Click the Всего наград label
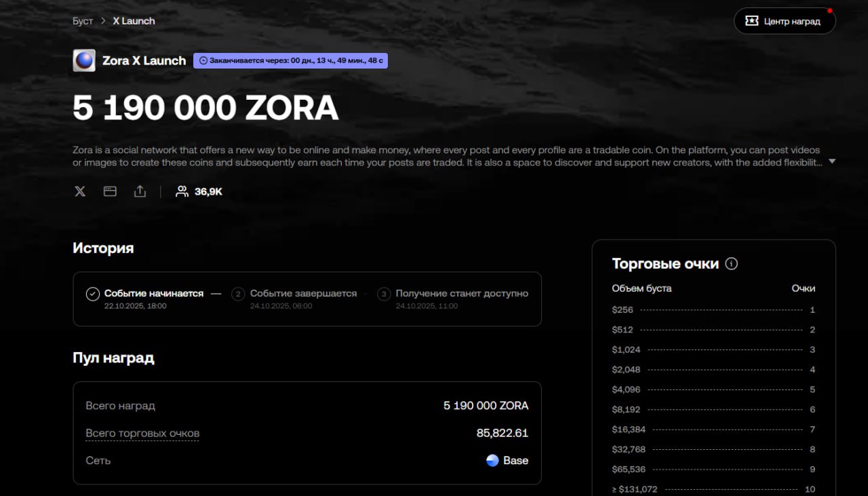This screenshot has height=496, width=868. pyautogui.click(x=120, y=406)
